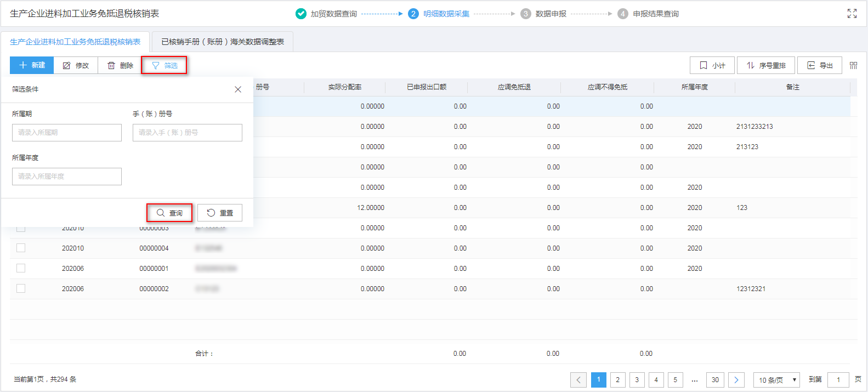The height and width of the screenshot is (392, 868).
Task: Check the checkbox for row 00000004
Action: coord(21,248)
